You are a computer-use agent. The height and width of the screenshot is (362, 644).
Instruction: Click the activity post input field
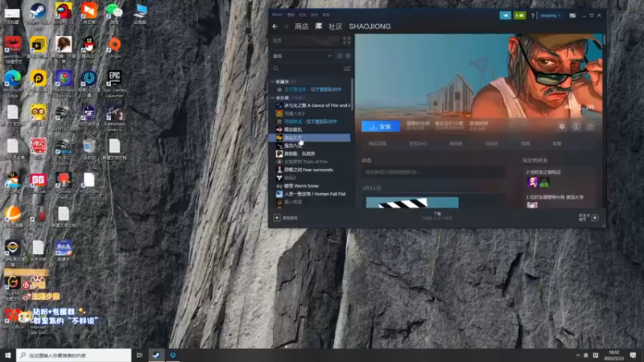pos(433,172)
